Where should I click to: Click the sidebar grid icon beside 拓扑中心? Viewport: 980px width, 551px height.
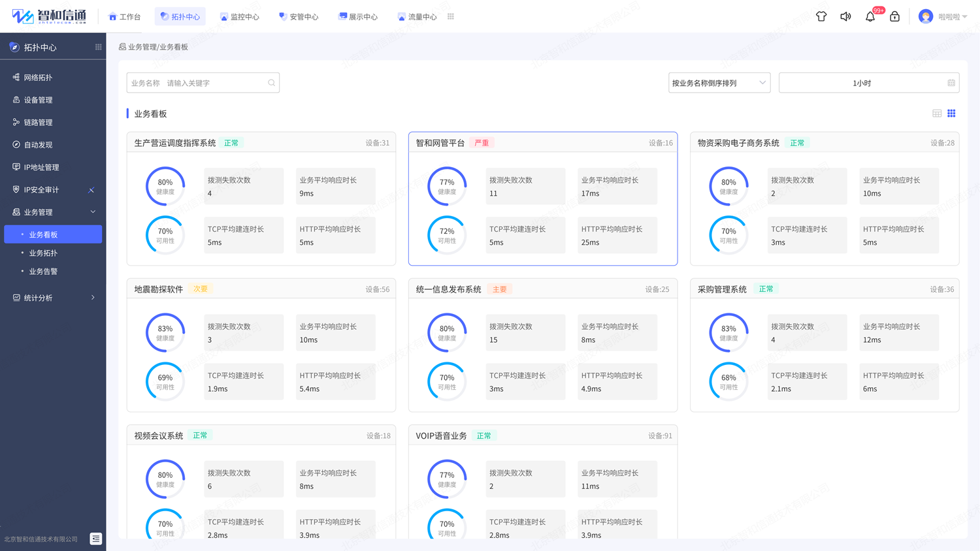(x=99, y=47)
